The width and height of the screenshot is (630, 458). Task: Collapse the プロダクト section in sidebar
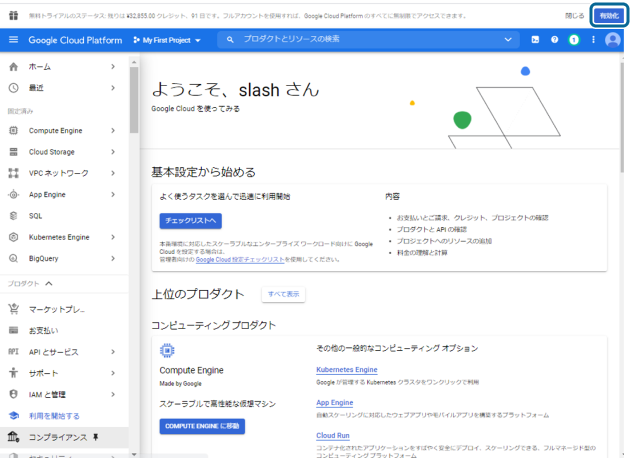[x=48, y=284]
